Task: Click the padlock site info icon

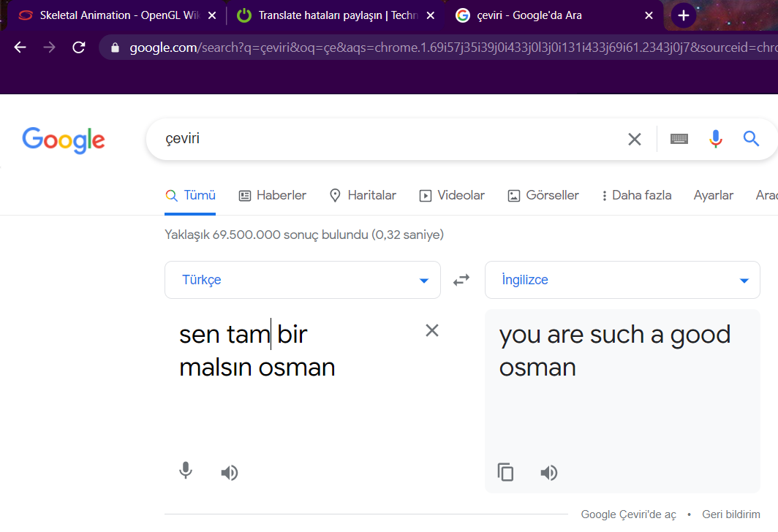Action: point(115,47)
